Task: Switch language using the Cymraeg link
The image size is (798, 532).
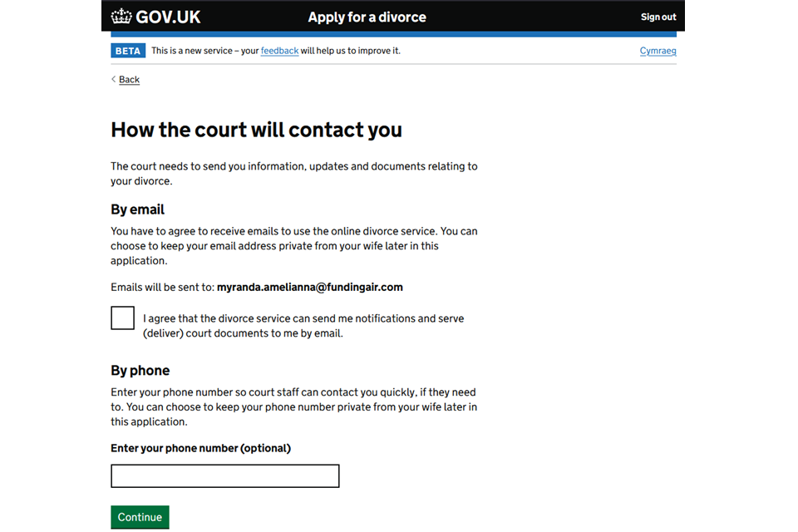Action: (x=658, y=51)
